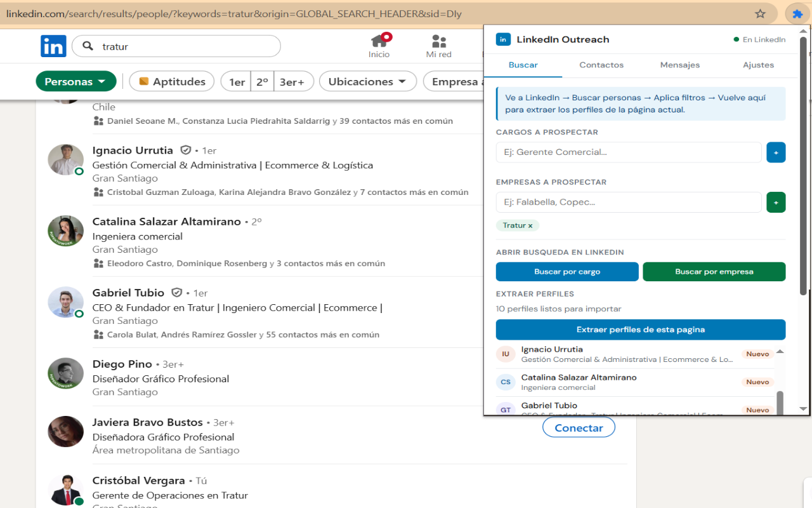This screenshot has width=812, height=508.
Task: Open Ignacio Urrutia's profile name link
Action: pyautogui.click(x=133, y=150)
